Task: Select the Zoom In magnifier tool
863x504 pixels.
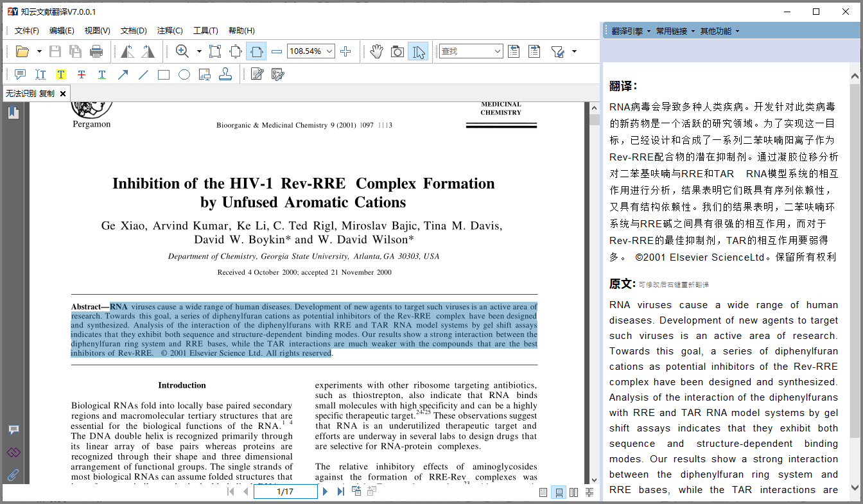Action: (182, 51)
